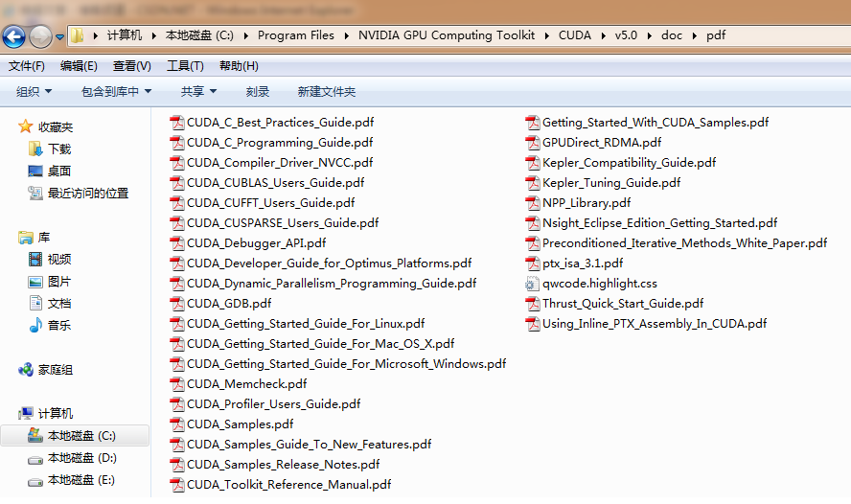Open the 查看(V) menu

(x=132, y=66)
